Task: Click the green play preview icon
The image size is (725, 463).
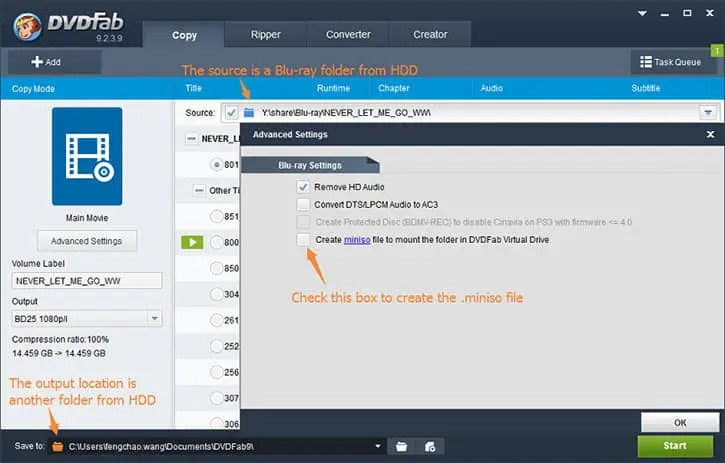Action: [x=191, y=242]
